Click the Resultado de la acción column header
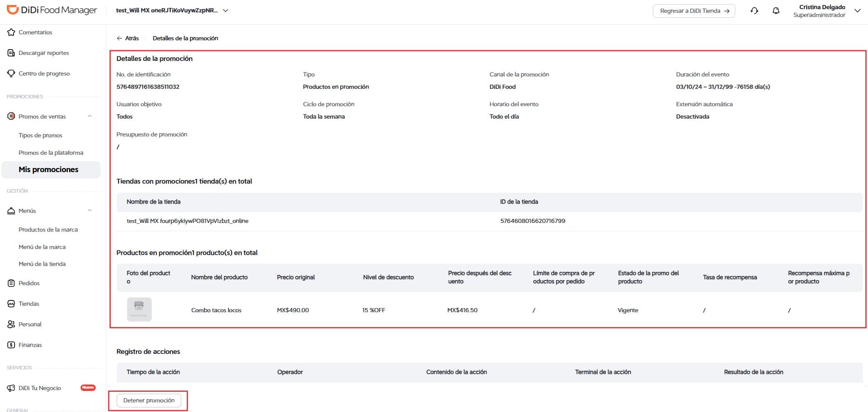Viewport: 868px width, 412px height. point(754,372)
